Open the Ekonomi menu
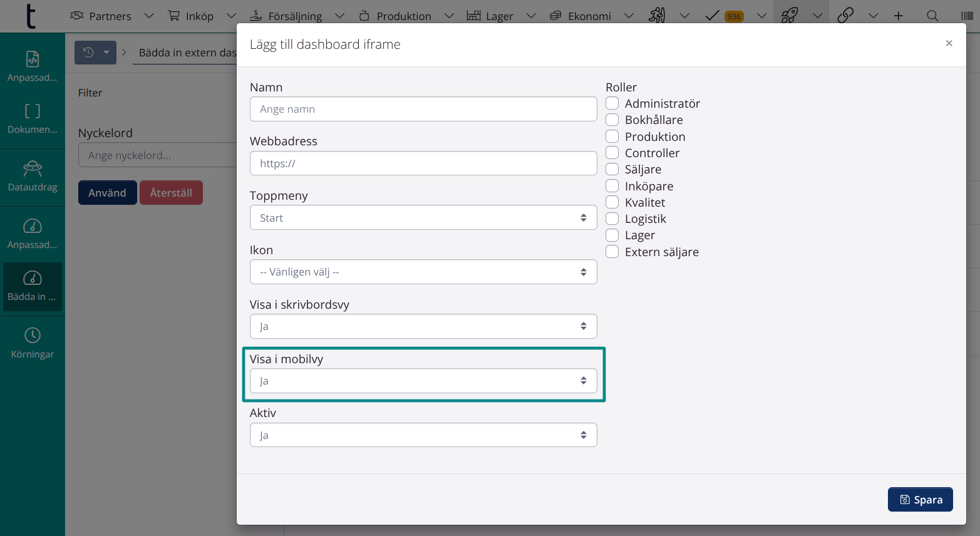The height and width of the screenshot is (536, 980). pos(589,16)
